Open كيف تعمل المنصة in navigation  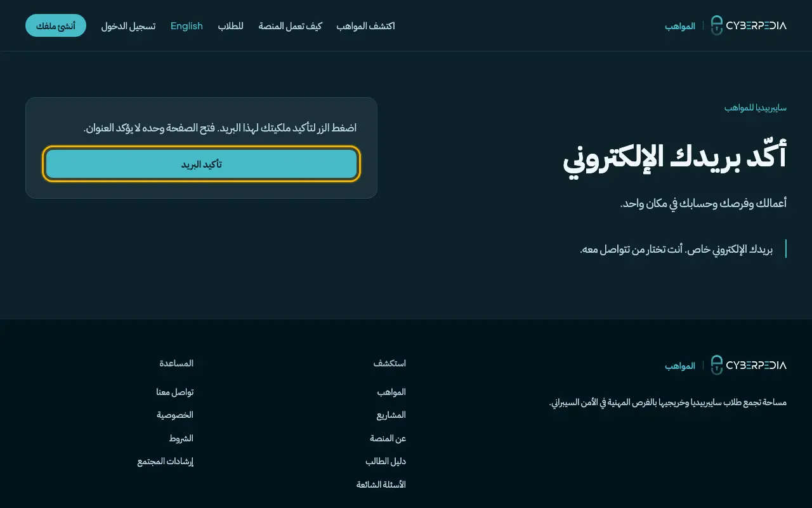pyautogui.click(x=290, y=26)
